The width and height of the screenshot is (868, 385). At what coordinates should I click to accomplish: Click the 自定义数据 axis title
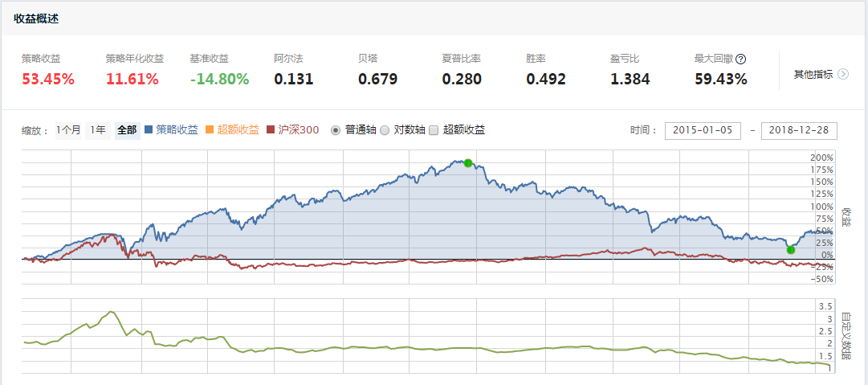(846, 336)
